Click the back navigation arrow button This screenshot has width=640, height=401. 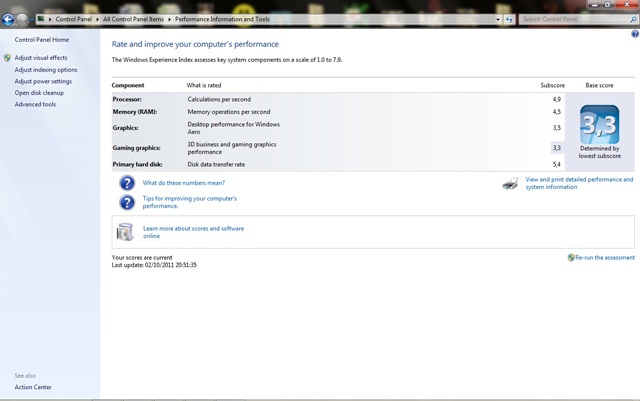click(8, 19)
